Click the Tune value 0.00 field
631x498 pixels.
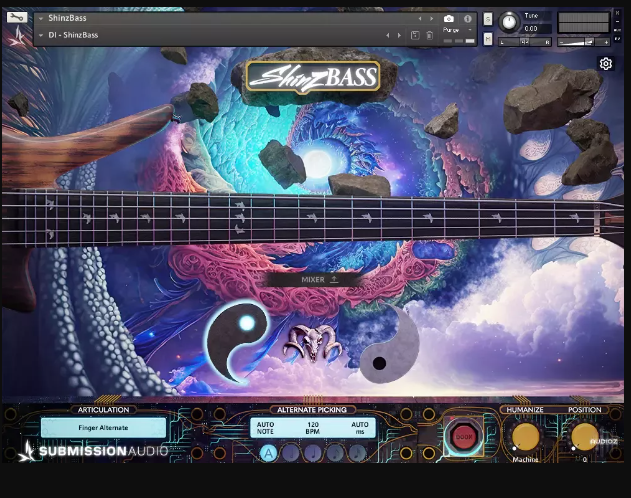(x=536, y=29)
